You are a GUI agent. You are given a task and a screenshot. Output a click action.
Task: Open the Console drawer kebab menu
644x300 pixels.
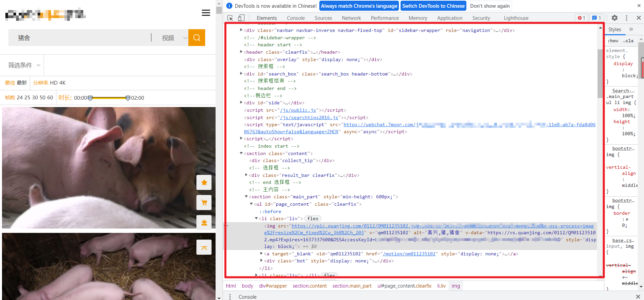click(230, 297)
